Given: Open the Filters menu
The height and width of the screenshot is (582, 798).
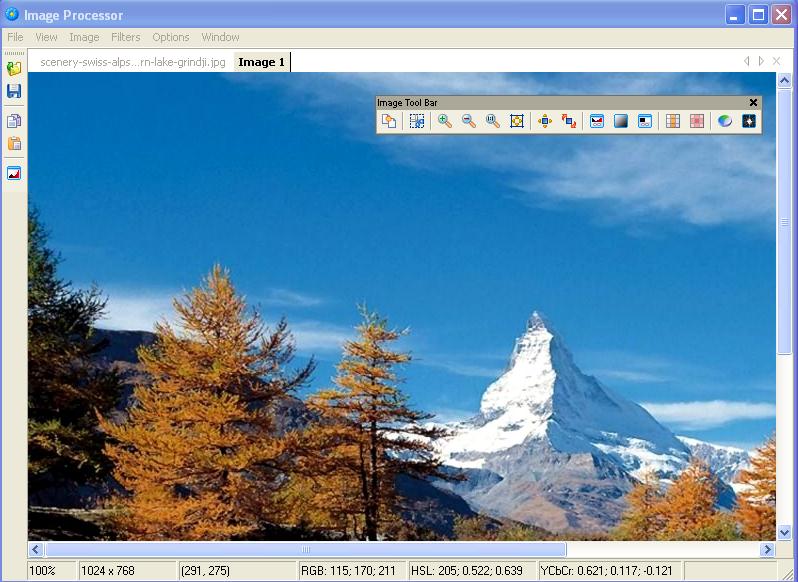Looking at the screenshot, I should [x=126, y=37].
